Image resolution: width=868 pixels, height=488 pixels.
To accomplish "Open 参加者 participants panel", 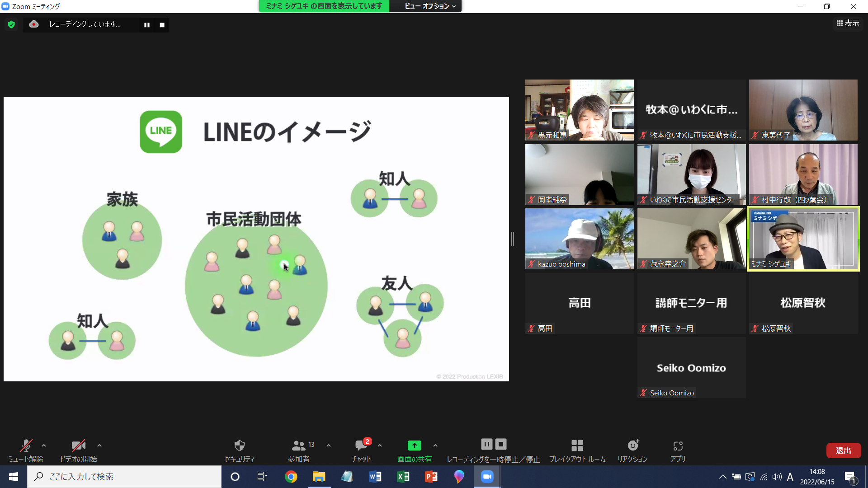I will click(299, 450).
